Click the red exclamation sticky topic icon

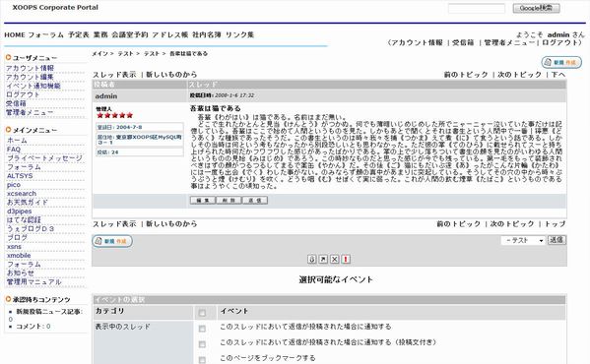[346, 259]
